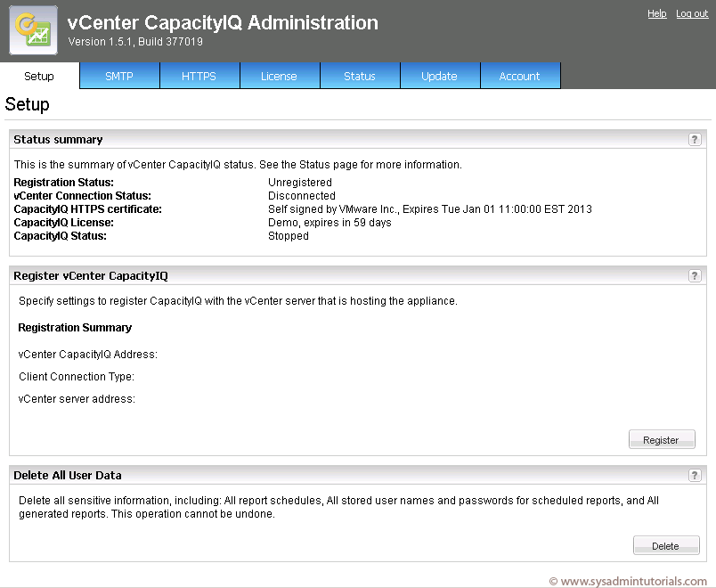
Task: Open help for the Status summary panel
Action: tap(695, 139)
